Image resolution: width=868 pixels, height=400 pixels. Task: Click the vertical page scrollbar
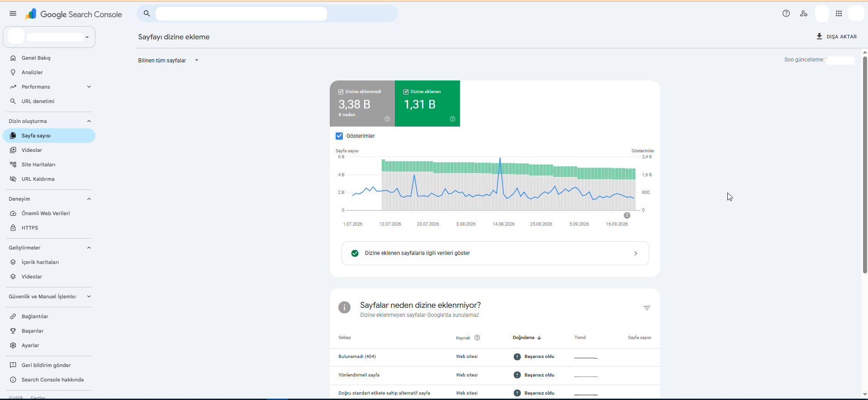(x=865, y=165)
